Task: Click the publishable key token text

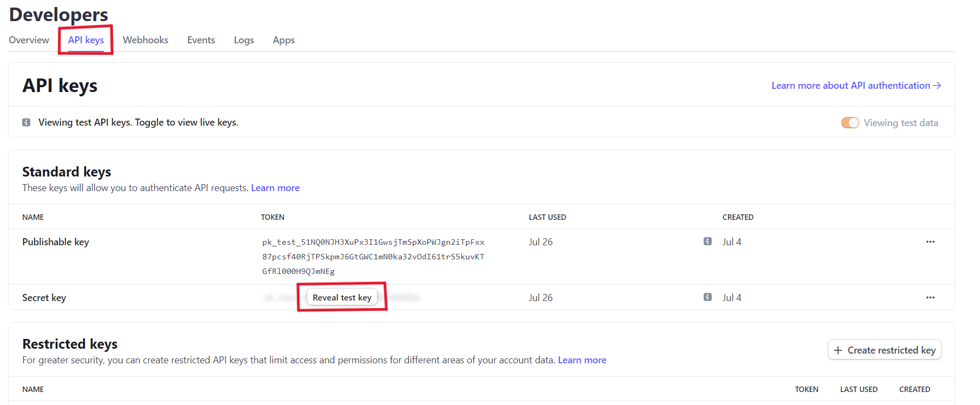Action: coord(373,257)
